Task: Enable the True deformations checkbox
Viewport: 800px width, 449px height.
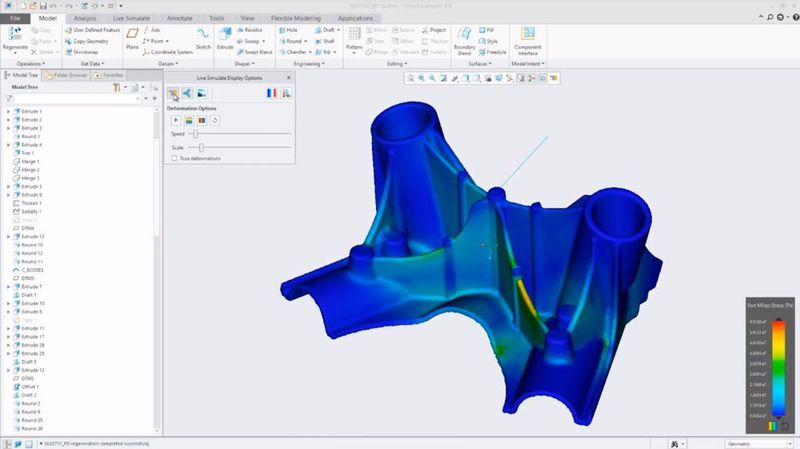Action: click(174, 159)
